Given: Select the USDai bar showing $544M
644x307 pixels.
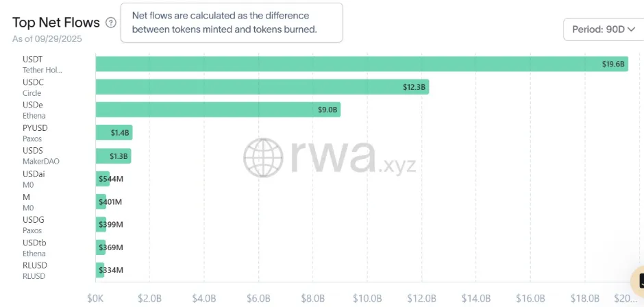Looking at the screenshot, I should (x=103, y=179).
